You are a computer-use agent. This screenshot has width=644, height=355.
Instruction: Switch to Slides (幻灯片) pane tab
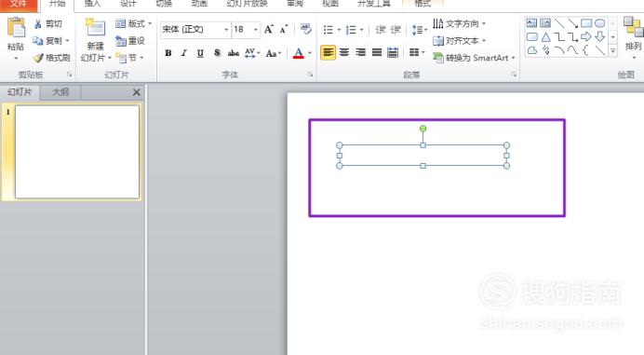click(20, 92)
